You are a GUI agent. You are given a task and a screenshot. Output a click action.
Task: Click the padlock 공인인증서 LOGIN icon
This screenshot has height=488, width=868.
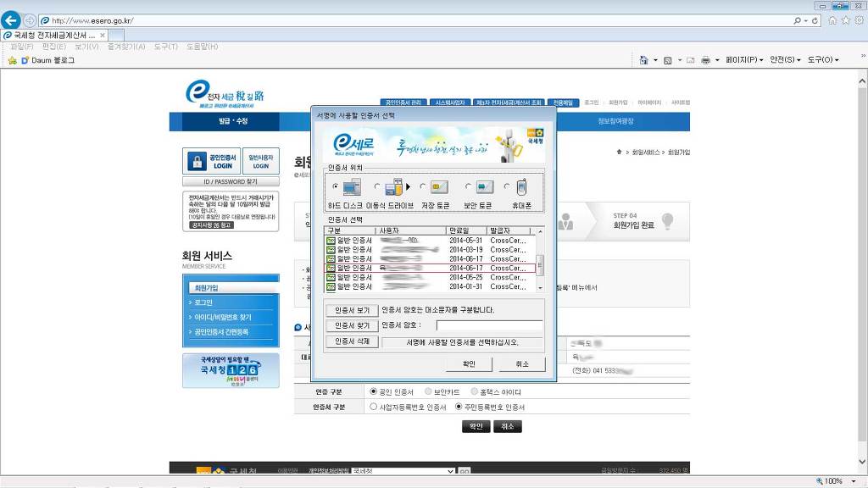coord(197,161)
